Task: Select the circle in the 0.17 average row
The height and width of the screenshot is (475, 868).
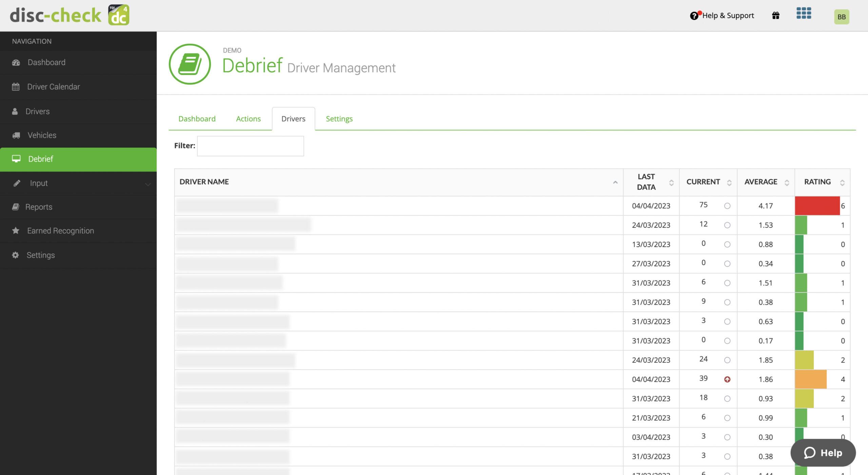Action: (727, 341)
